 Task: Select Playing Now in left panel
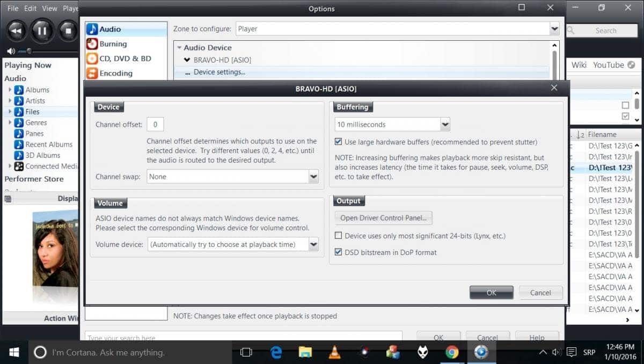pyautogui.click(x=28, y=65)
